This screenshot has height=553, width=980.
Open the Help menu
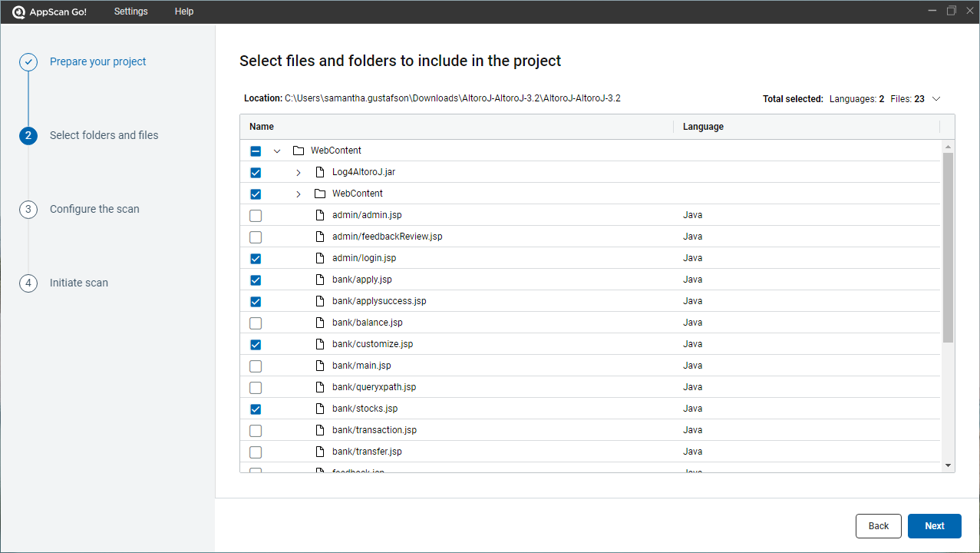[x=184, y=12]
